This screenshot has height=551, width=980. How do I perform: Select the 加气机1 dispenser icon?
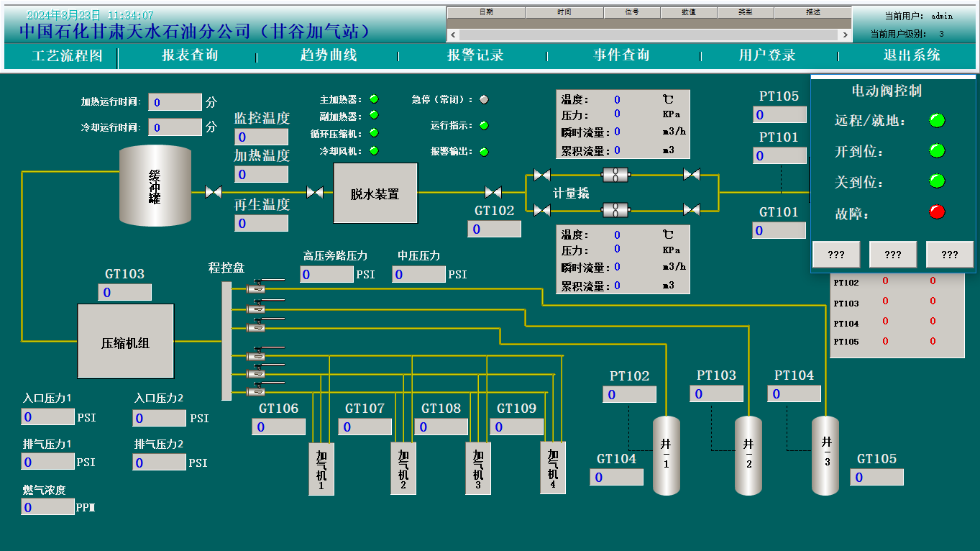(321, 468)
